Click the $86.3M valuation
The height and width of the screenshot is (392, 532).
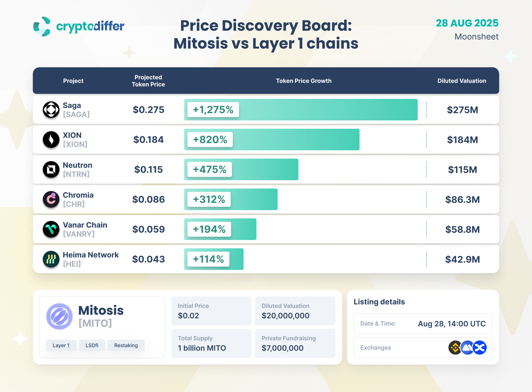[462, 200]
